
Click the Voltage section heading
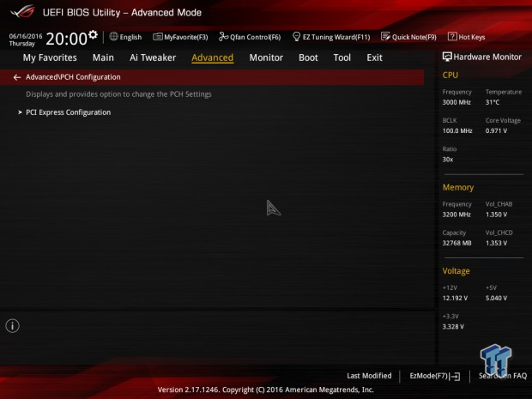[x=456, y=271]
